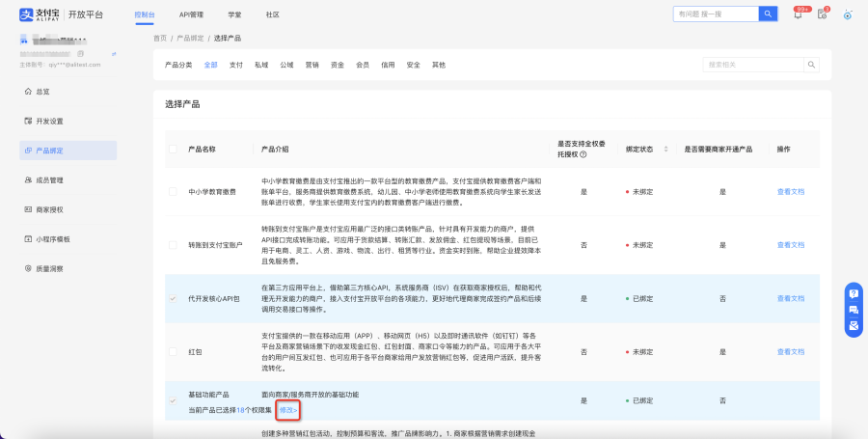Open the document icon with badge 3
Viewport: 868px width, 439px height.
tap(822, 14)
